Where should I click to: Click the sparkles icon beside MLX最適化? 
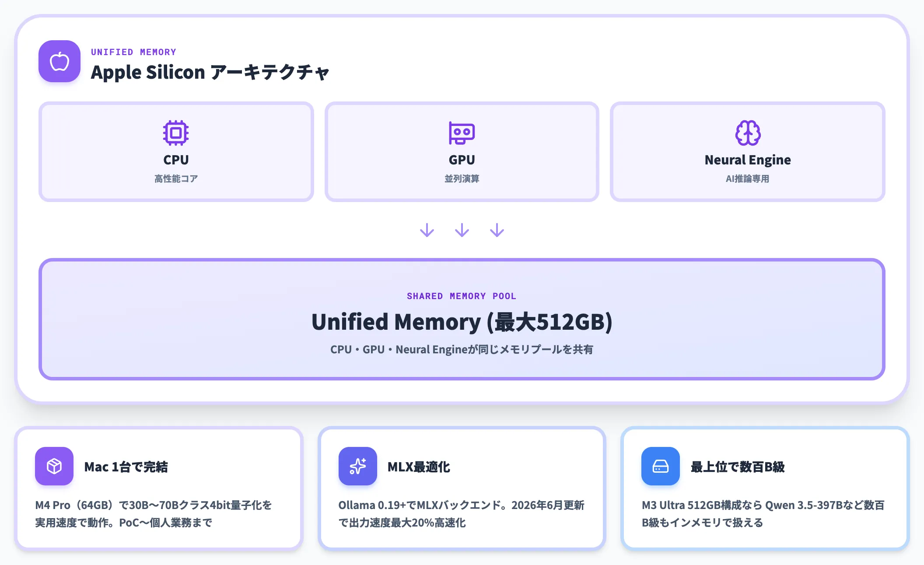(358, 466)
